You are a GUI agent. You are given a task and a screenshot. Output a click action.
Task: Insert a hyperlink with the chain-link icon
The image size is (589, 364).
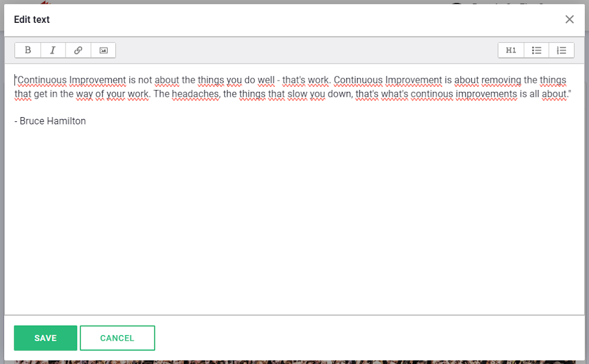pyautogui.click(x=78, y=50)
